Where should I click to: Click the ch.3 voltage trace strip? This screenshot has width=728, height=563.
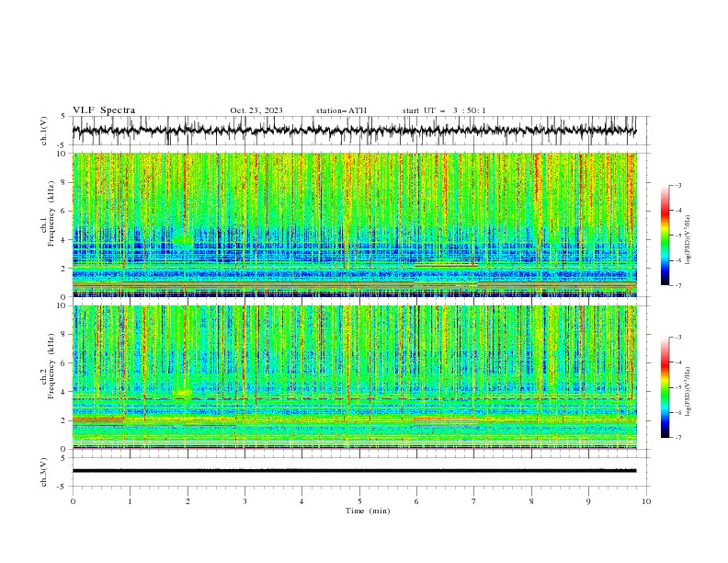pyautogui.click(x=355, y=471)
